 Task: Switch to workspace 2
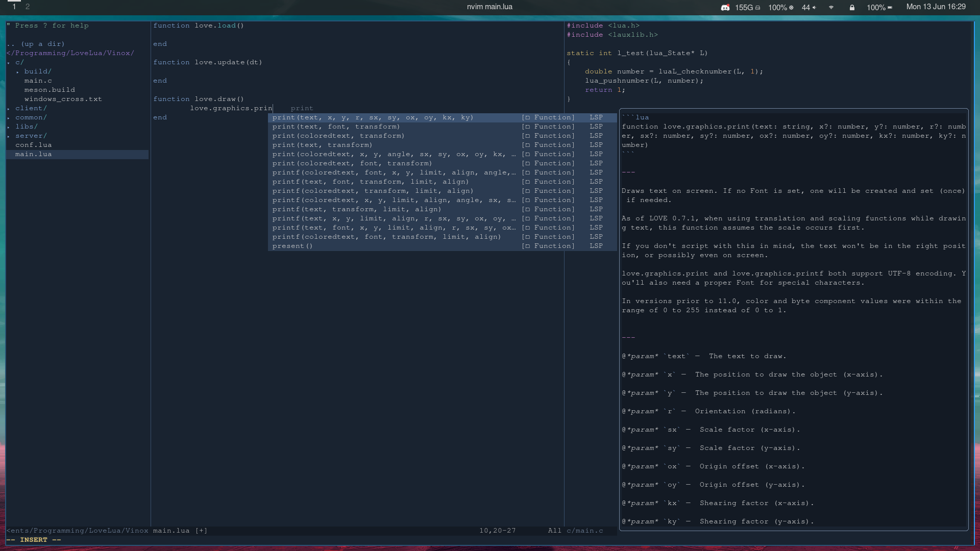(x=28, y=7)
